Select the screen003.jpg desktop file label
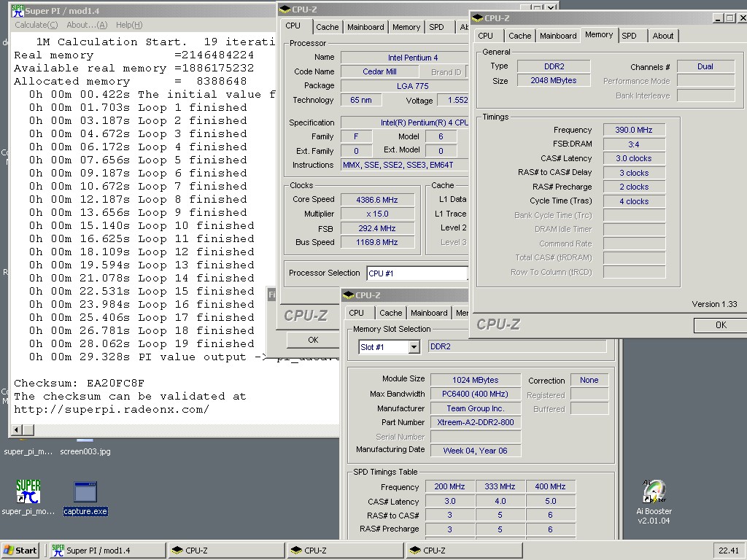The width and height of the screenshot is (747, 560). [x=85, y=451]
